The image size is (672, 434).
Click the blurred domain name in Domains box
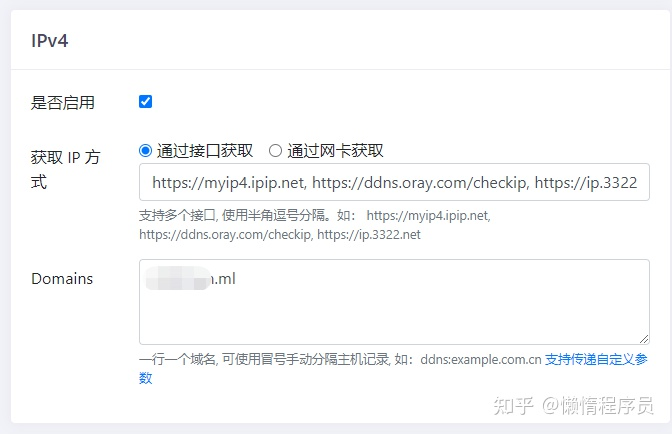pos(178,278)
